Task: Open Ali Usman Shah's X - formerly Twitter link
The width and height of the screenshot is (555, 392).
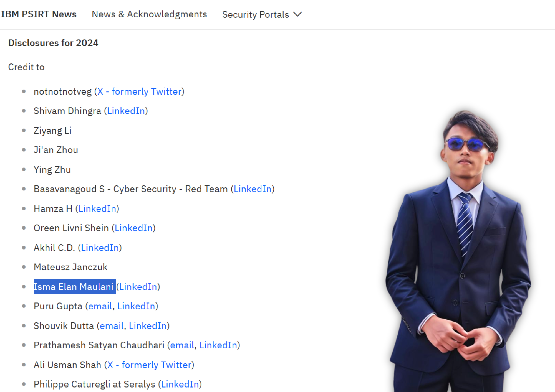Action: coord(149,365)
